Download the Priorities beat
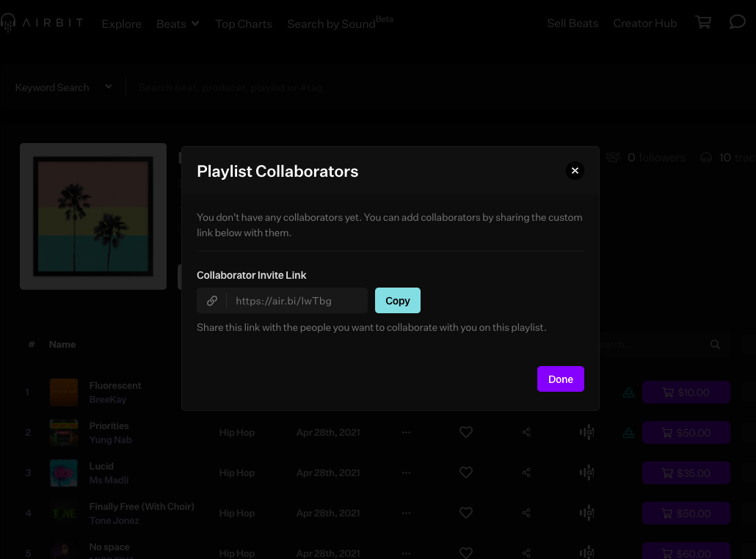This screenshot has height=559, width=756. (628, 433)
